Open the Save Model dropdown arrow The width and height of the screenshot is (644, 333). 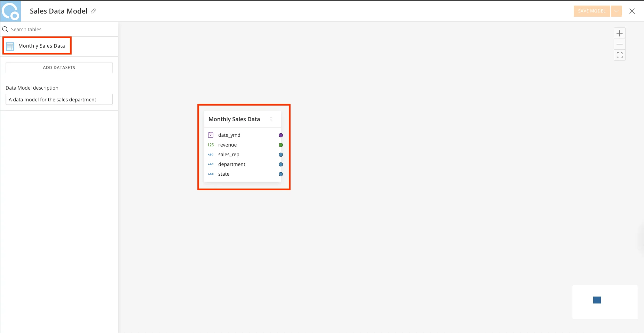click(616, 11)
